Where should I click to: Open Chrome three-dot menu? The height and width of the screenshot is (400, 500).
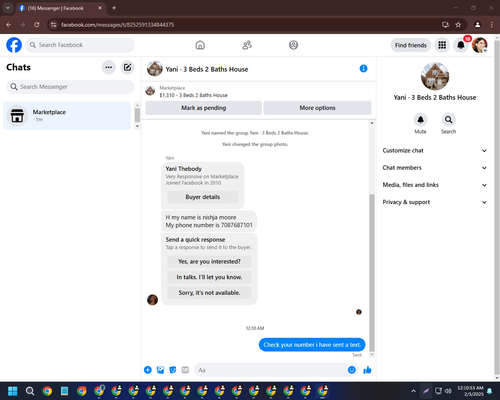[x=492, y=25]
